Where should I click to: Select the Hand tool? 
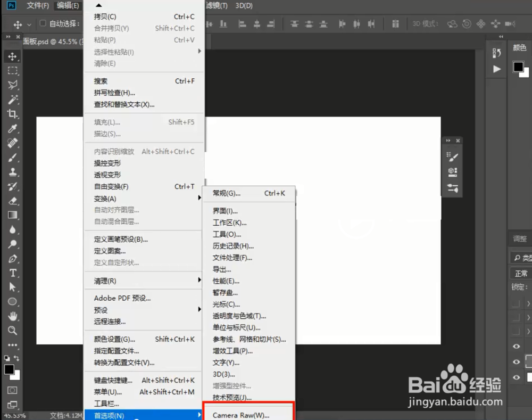point(12,317)
